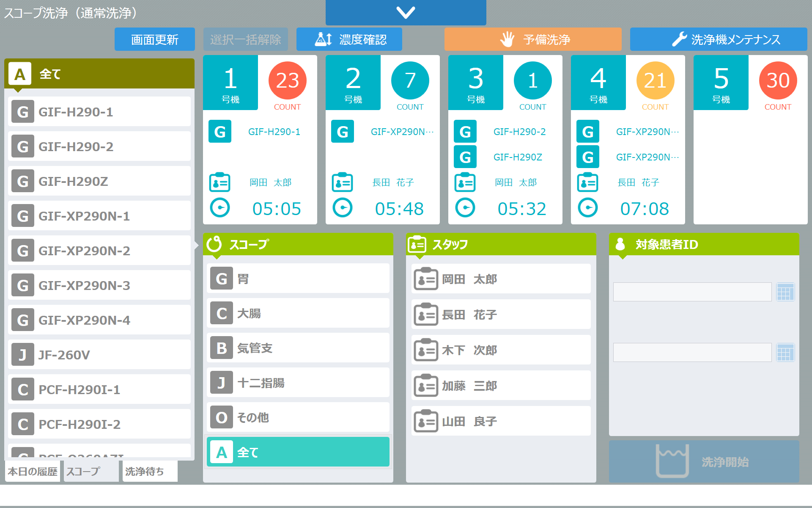Screen dimensions: 812x508
Task: Click the red 23 COUNT badge on machine 1
Action: pos(288,80)
